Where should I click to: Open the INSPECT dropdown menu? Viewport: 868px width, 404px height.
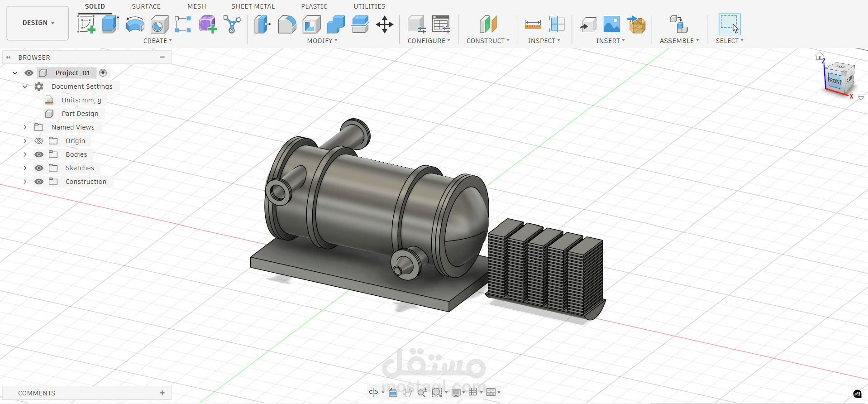click(544, 41)
